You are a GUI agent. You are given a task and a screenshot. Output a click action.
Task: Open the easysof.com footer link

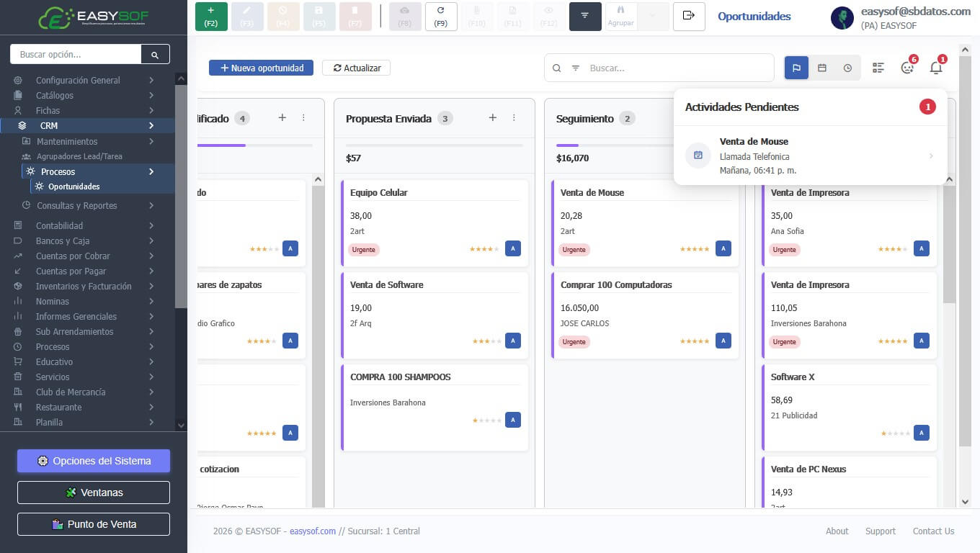(313, 531)
